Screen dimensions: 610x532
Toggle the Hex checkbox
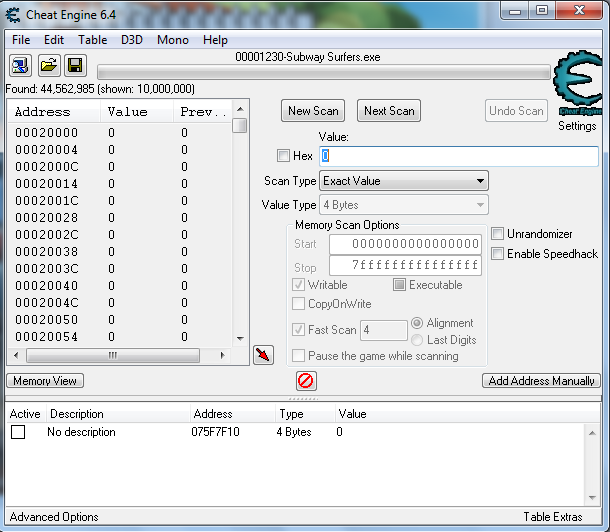[283, 156]
